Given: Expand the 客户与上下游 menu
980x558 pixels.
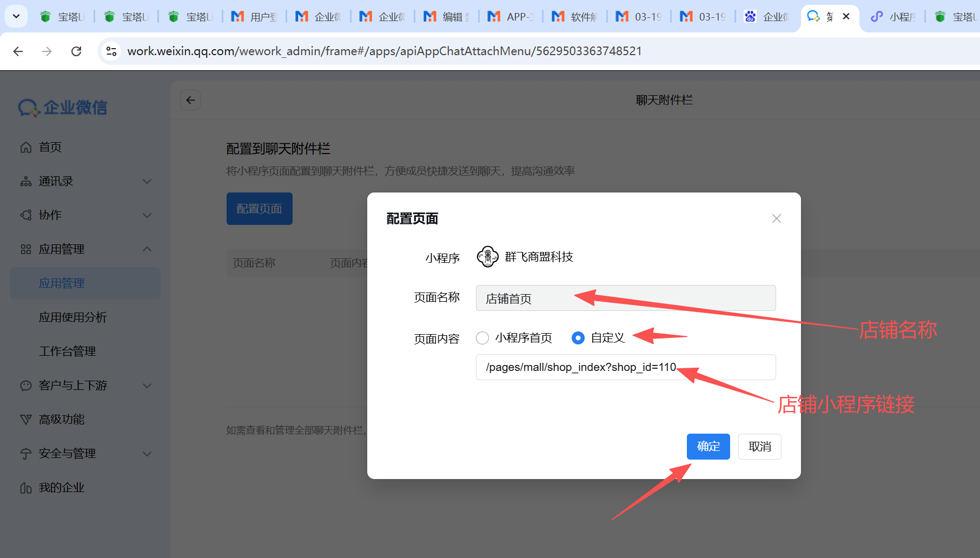Looking at the screenshot, I should pos(147,386).
